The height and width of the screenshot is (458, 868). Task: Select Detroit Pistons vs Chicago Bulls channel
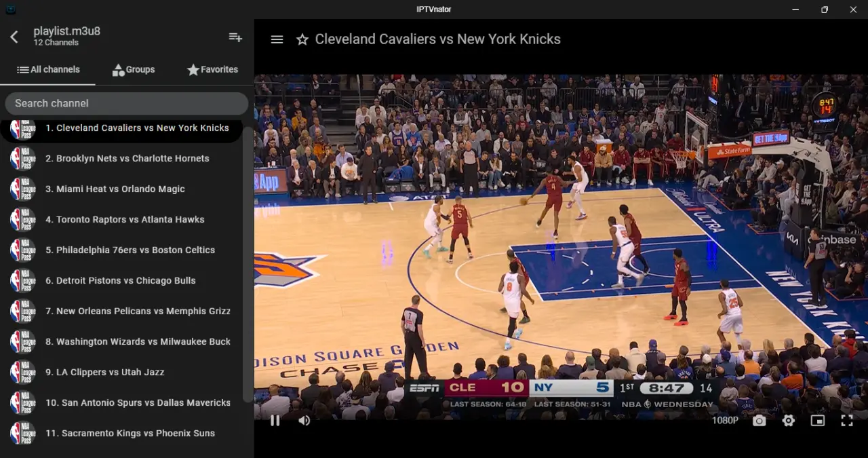click(x=121, y=280)
